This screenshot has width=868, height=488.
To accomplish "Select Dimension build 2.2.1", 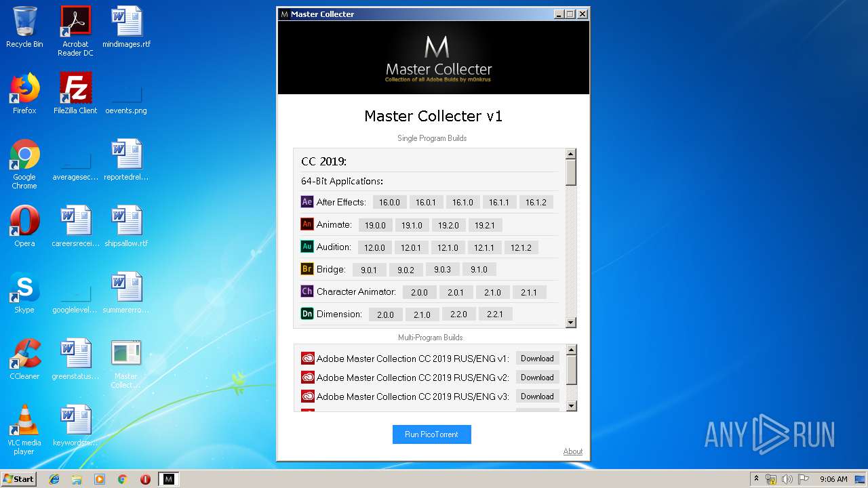I will (x=495, y=314).
